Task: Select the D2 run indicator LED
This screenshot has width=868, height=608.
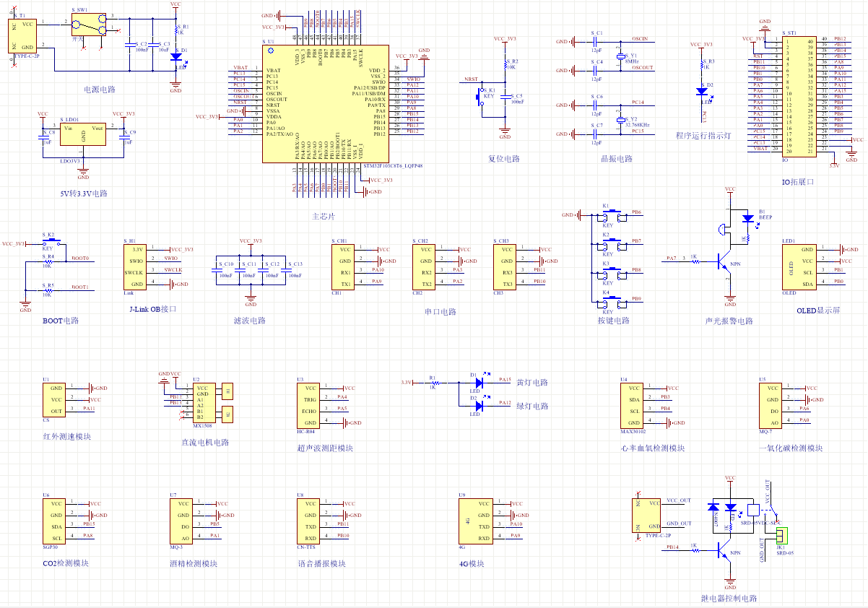Action: click(x=701, y=91)
